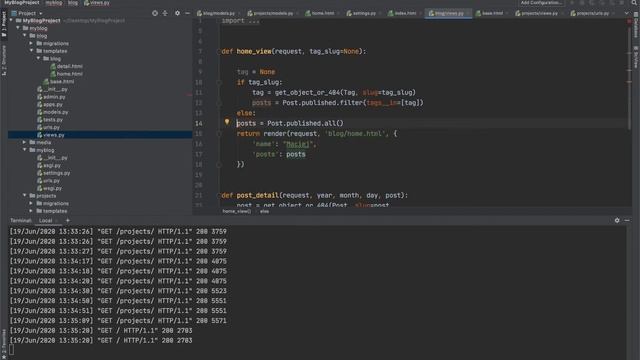Toggle the Structure side tool button
This screenshot has height=360, width=640.
4,60
